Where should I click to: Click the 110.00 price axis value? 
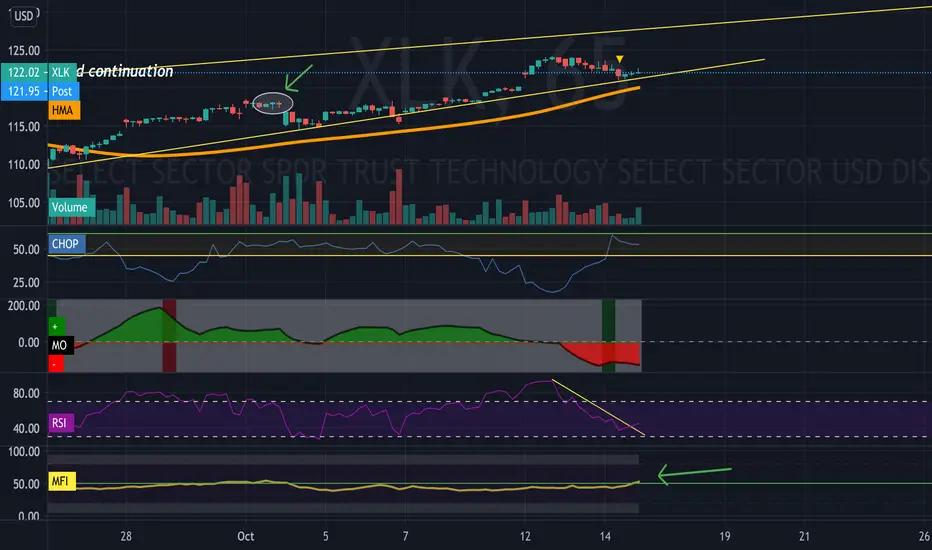(24, 165)
